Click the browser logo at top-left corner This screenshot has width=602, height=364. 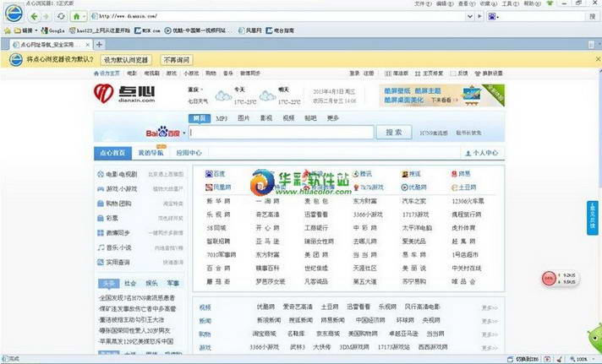point(14,13)
